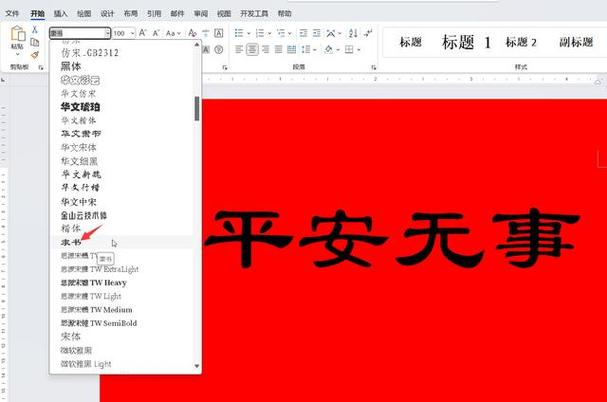
Task: Click the Copy icon in clipboard group
Action: (34, 42)
